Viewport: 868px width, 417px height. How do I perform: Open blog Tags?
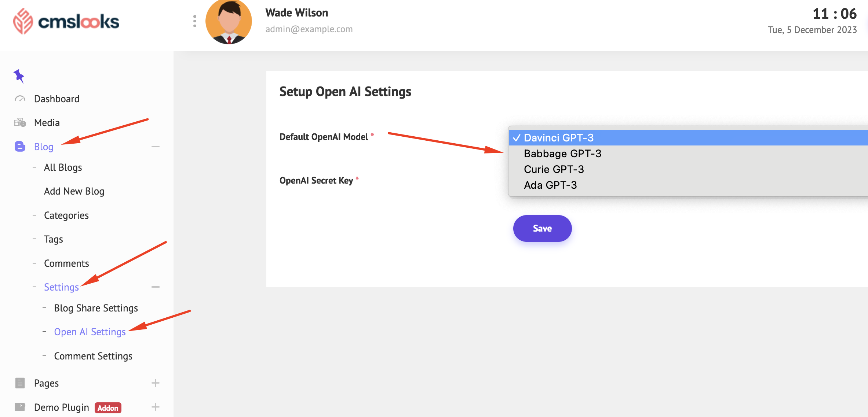click(53, 239)
